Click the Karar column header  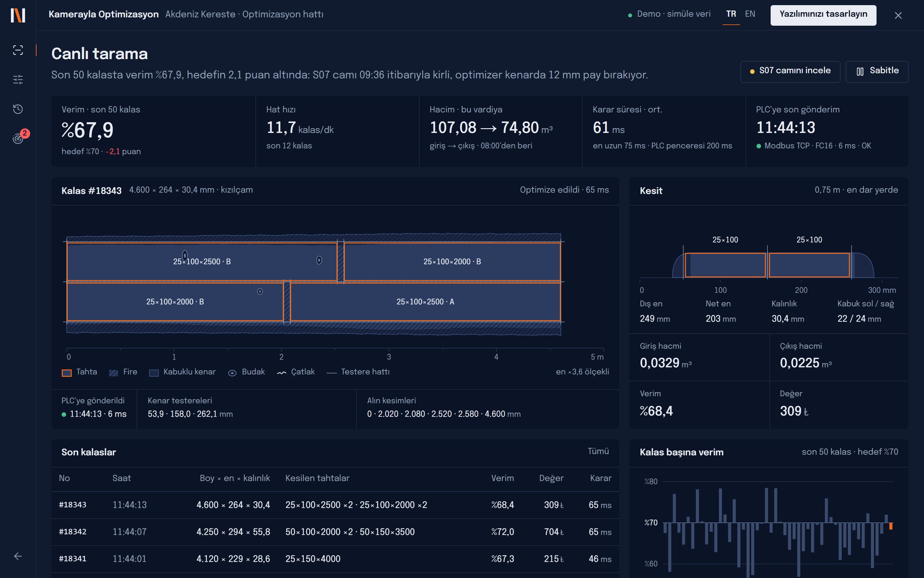600,478
